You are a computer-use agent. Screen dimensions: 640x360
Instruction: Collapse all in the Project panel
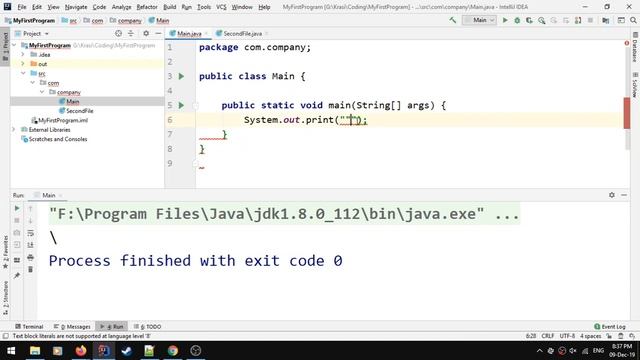(x=131, y=33)
